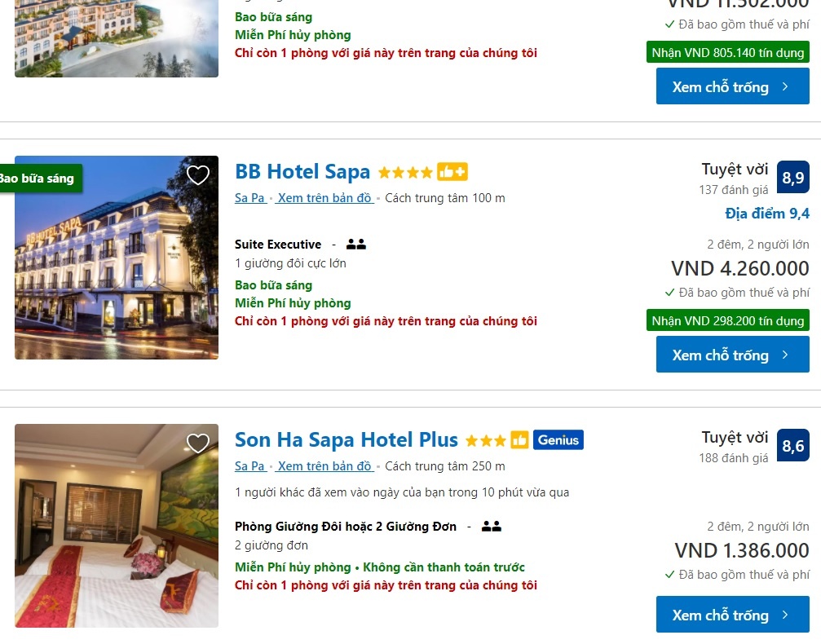Click Xem chỗ trống for BB Hotel Sapa
This screenshot has width=821, height=644.
tap(732, 355)
